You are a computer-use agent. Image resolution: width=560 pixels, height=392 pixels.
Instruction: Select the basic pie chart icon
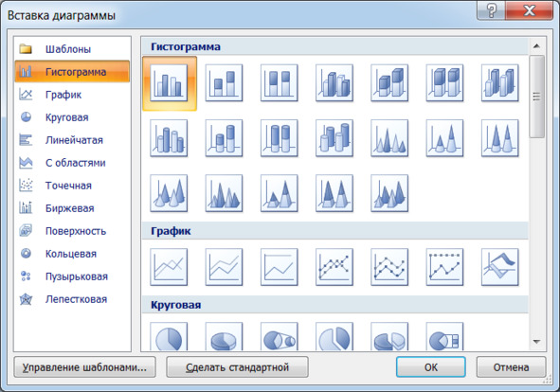tap(169, 336)
